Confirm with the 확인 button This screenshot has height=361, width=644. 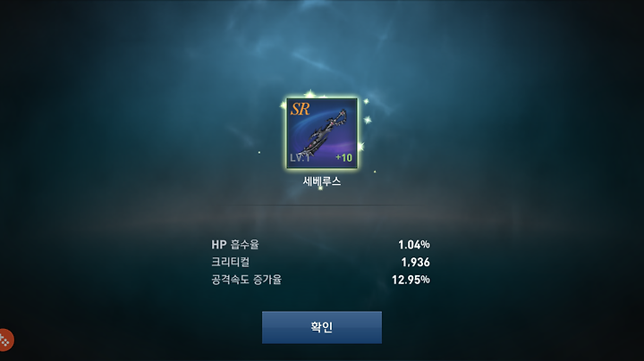click(x=322, y=327)
